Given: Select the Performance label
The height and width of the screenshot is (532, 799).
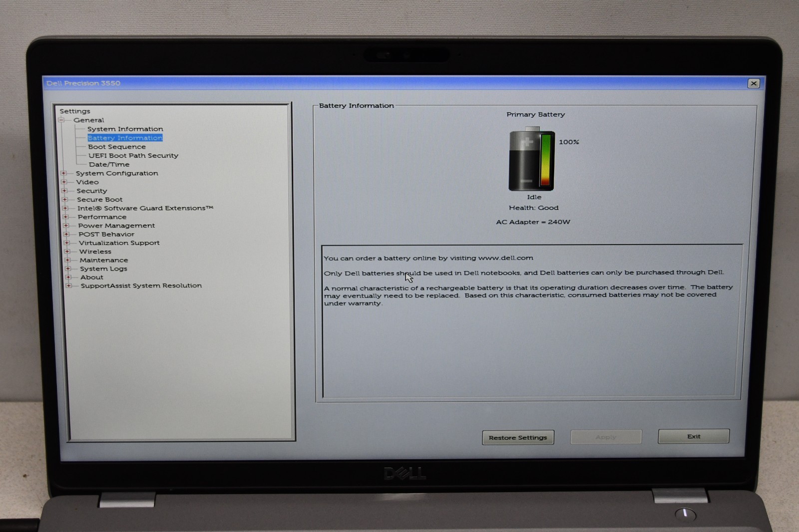Looking at the screenshot, I should coord(102,217).
